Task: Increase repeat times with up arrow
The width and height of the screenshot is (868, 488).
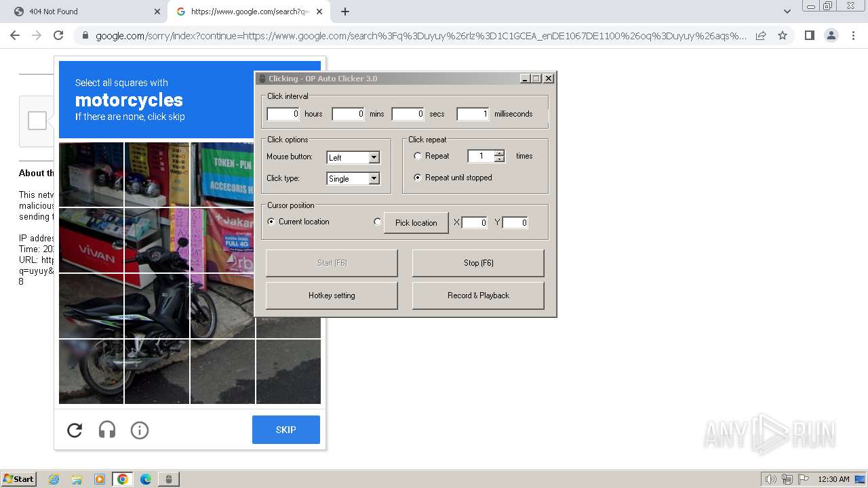Action: coord(500,153)
